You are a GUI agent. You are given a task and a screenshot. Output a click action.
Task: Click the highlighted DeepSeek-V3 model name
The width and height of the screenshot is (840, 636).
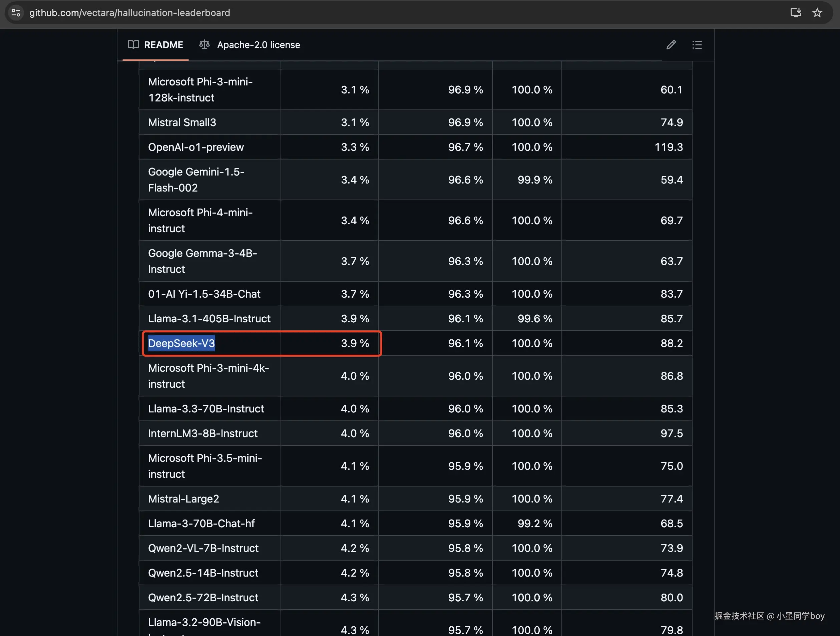[181, 343]
